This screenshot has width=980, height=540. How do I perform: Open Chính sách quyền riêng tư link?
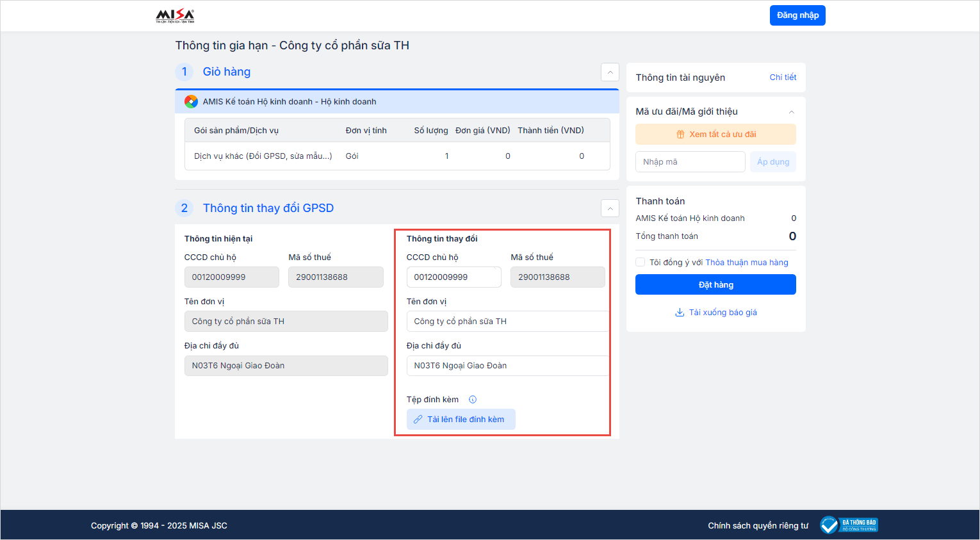point(758,526)
